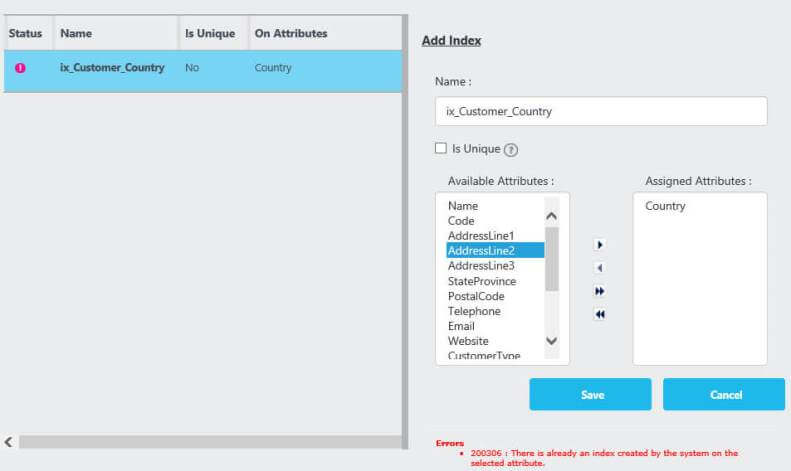Open the Is Unique help question icon

(511, 150)
